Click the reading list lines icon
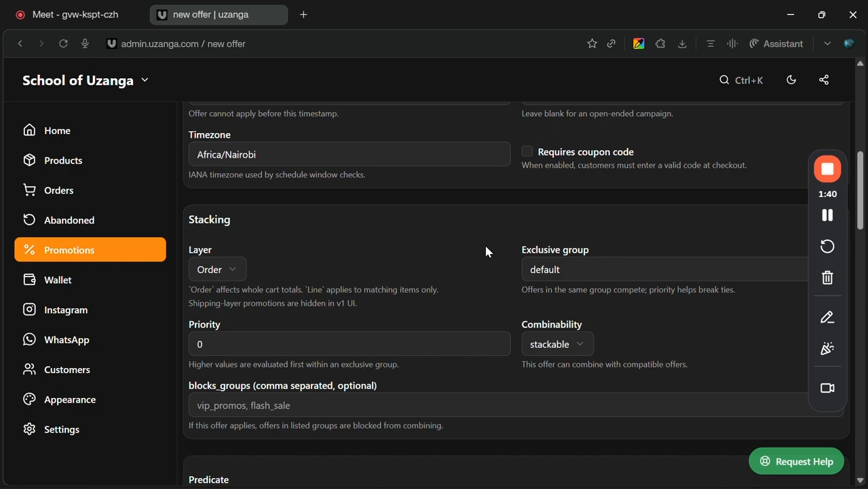Image resolution: width=868 pixels, height=489 pixels. point(711,43)
